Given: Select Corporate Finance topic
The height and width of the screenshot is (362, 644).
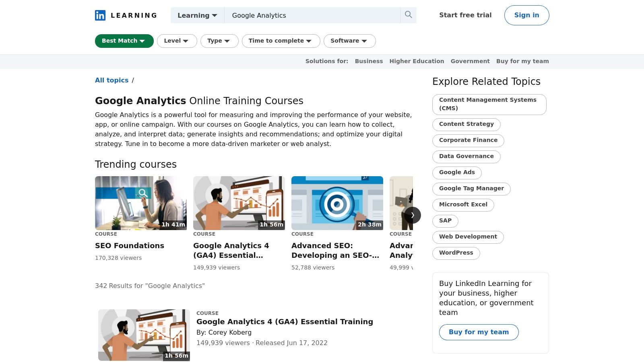Looking at the screenshot, I should click(468, 140).
